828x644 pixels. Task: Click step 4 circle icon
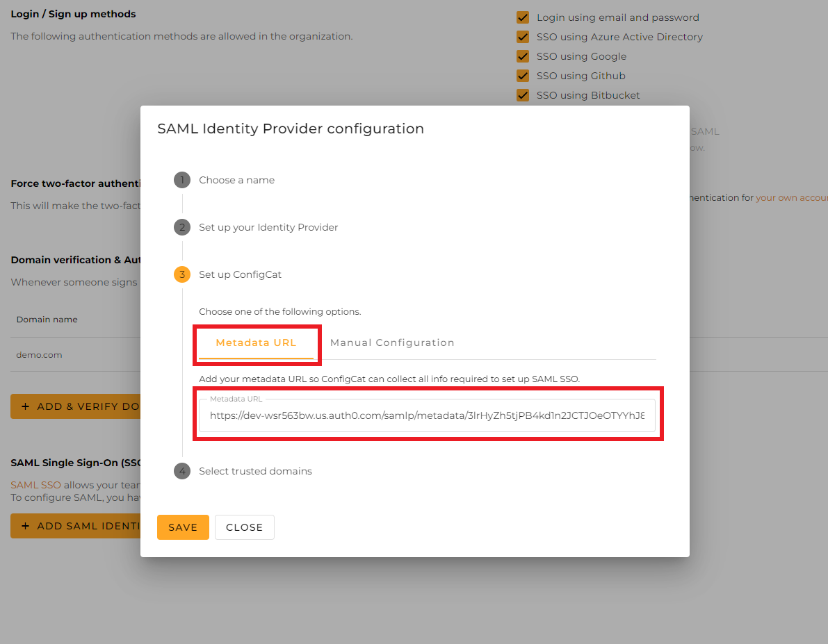point(181,471)
